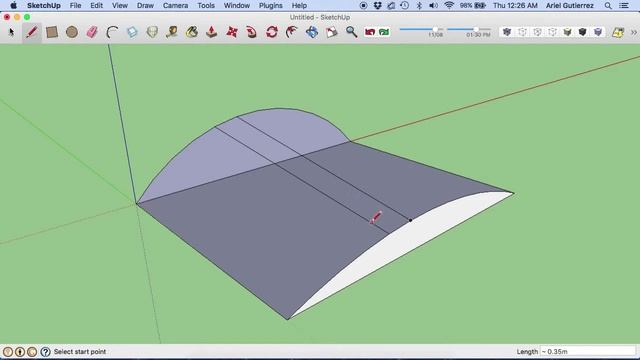
Task: Open the View menu
Action: 120,6
